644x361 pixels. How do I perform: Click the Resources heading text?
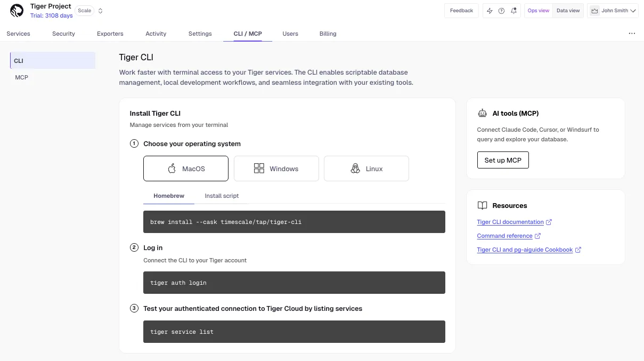point(510,205)
